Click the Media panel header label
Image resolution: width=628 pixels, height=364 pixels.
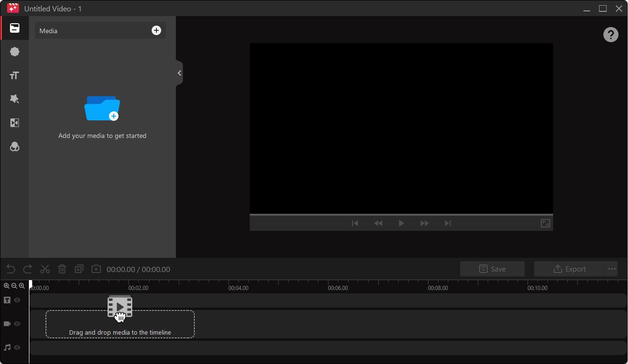click(48, 31)
